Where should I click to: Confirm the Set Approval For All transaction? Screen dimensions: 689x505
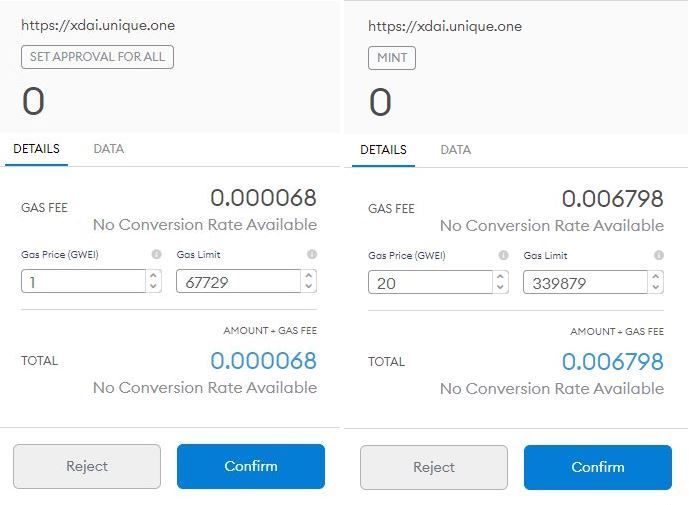[251, 466]
